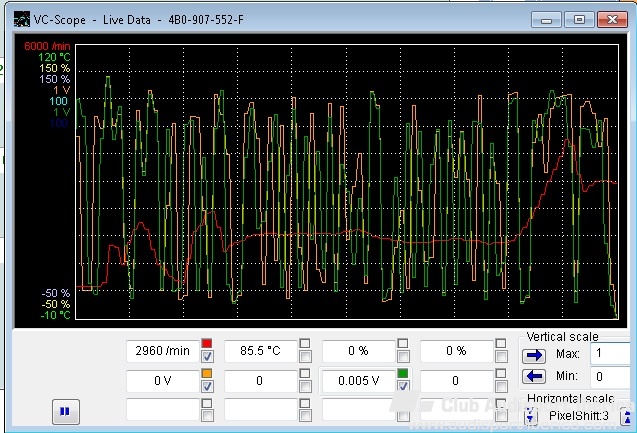The image size is (637, 433).
Task: Open the green color swatch for 0.005 V
Action: tap(403, 373)
